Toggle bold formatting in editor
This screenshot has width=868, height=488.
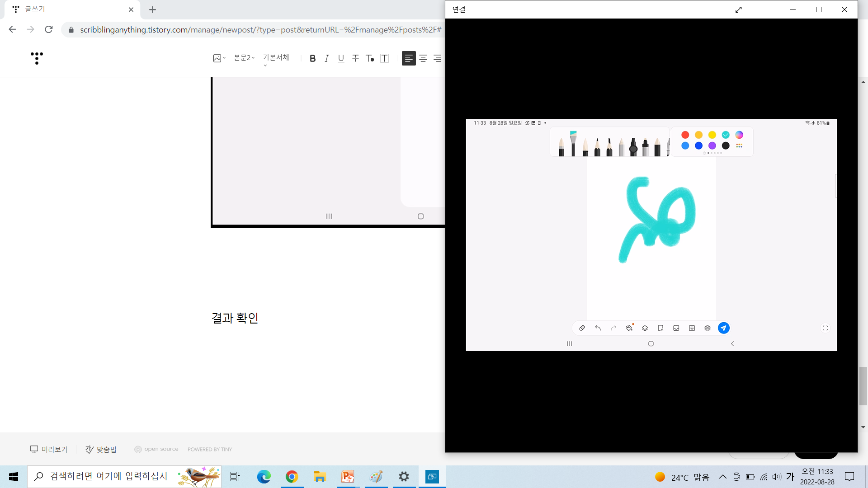click(312, 58)
